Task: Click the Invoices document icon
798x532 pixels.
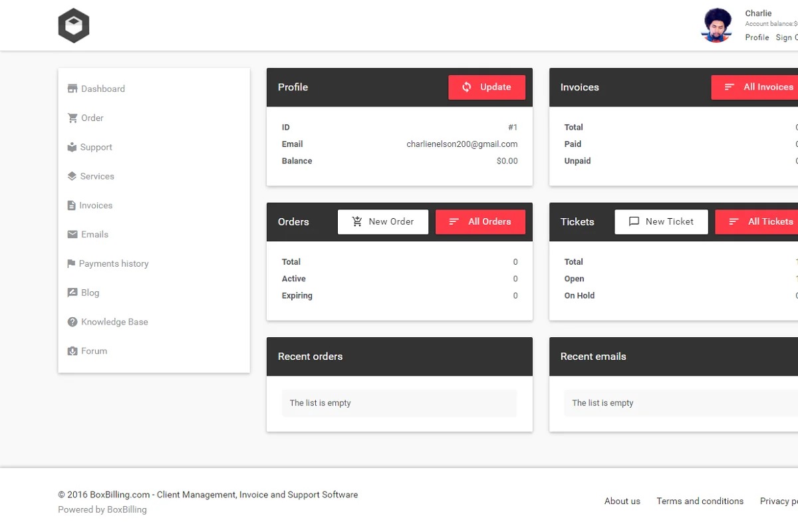Action: (72, 205)
